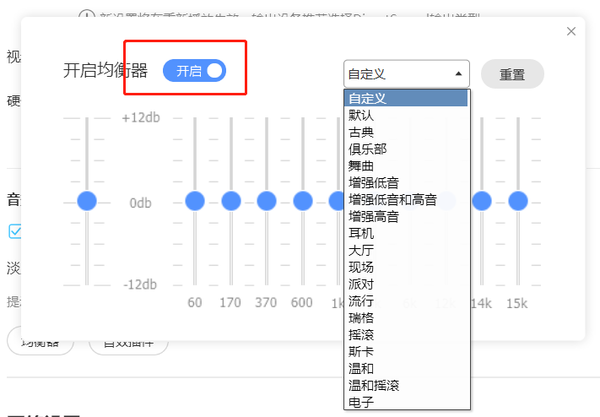This screenshot has height=417, width=600.
Task: Choose the 流行 pop preset
Action: [362, 301]
